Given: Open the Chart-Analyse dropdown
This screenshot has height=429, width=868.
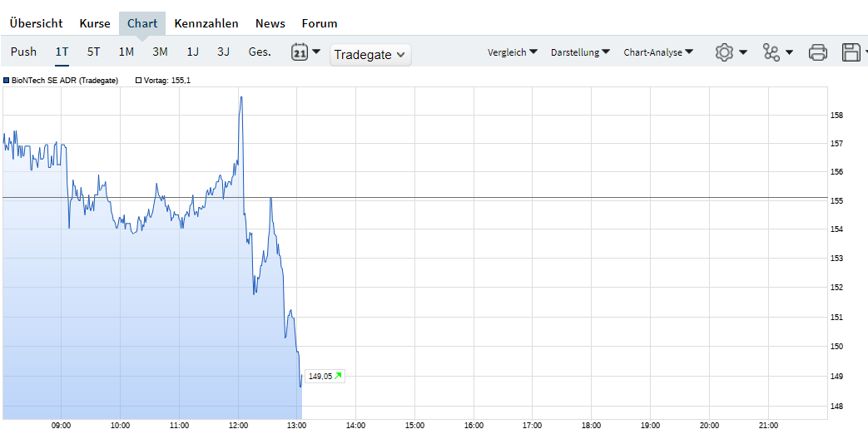Looking at the screenshot, I should pos(658,52).
